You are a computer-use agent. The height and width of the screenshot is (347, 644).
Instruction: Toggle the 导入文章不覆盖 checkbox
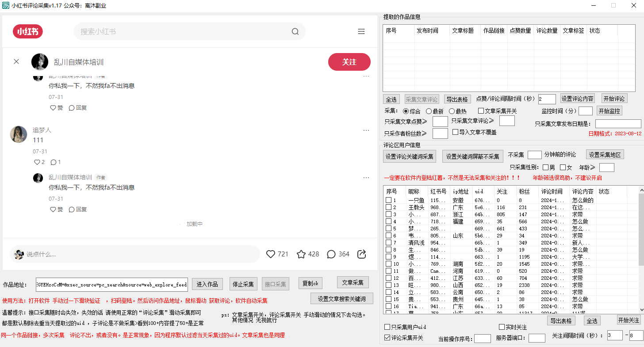456,132
